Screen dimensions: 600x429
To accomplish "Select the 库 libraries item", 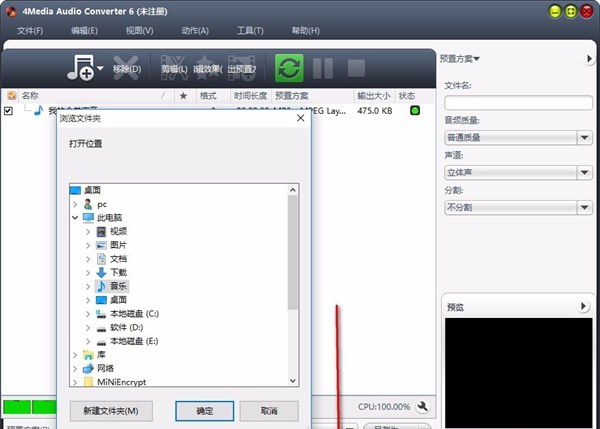I will pos(101,355).
